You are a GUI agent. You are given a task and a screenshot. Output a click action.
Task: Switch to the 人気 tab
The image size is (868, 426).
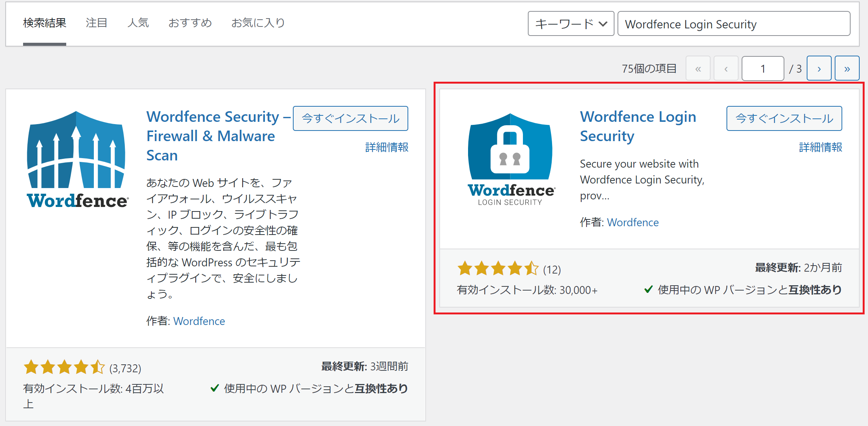point(138,23)
